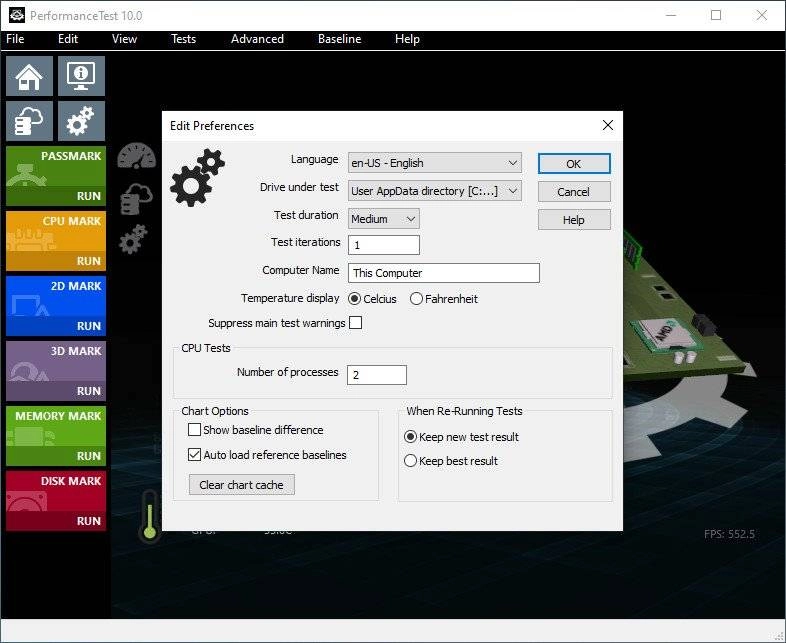This screenshot has width=786, height=643.
Task: Run the PASSMARK test tile
Action: pyautogui.click(x=56, y=176)
